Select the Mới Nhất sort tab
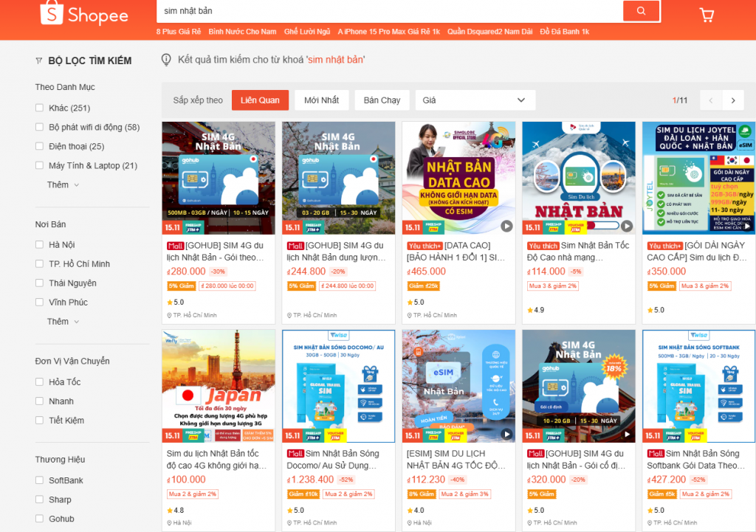 point(322,100)
